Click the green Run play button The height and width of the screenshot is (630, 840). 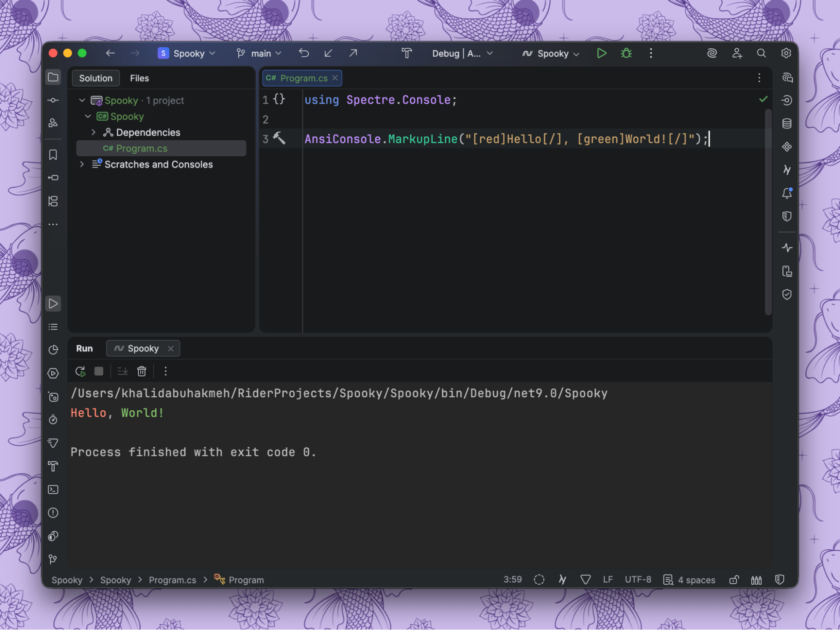tap(601, 53)
